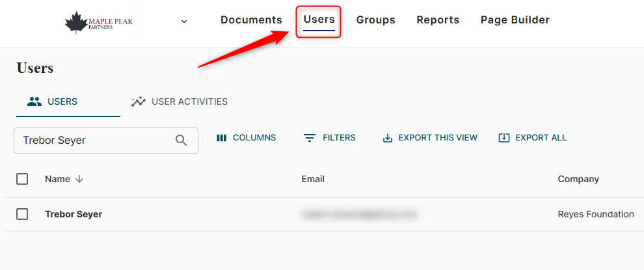This screenshot has height=270, width=644.
Task: Open the Filters panel
Action: 330,138
